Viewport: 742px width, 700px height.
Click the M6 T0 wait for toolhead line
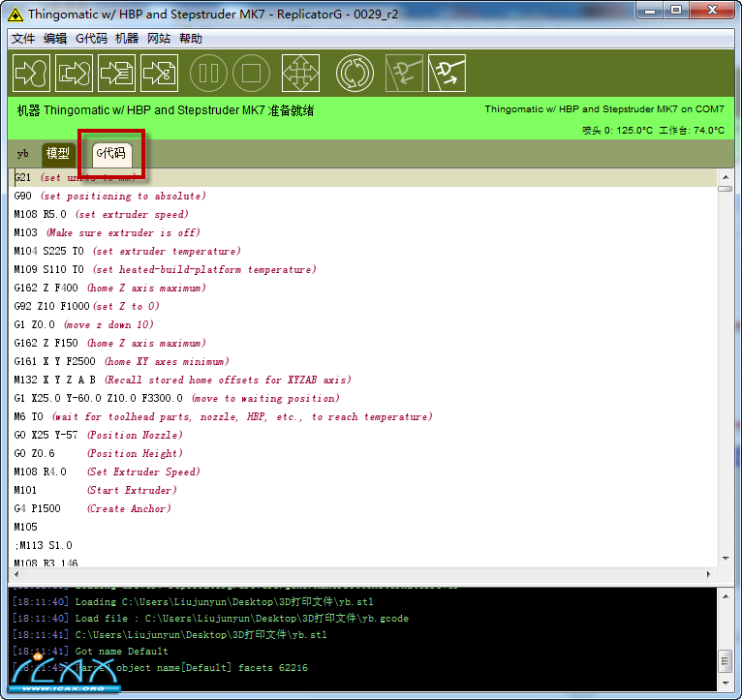[x=224, y=417]
